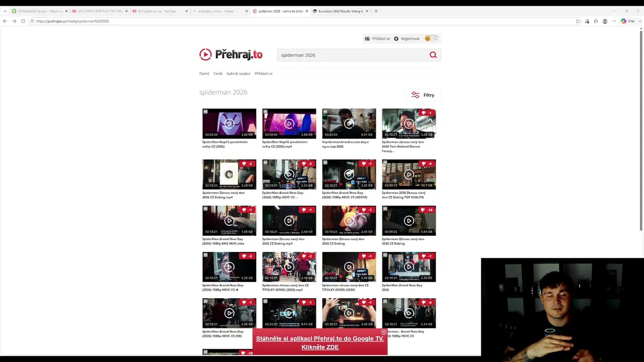The image size is (644, 362).
Task: Toggle the light/dark theme switch
Action: (x=432, y=38)
